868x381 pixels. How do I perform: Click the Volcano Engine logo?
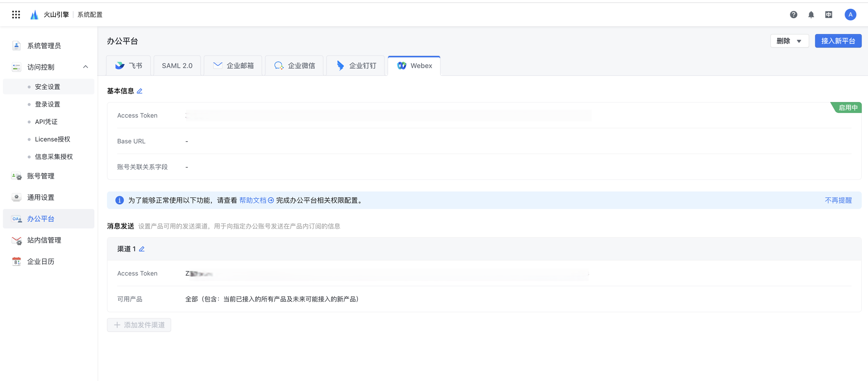pyautogui.click(x=34, y=15)
